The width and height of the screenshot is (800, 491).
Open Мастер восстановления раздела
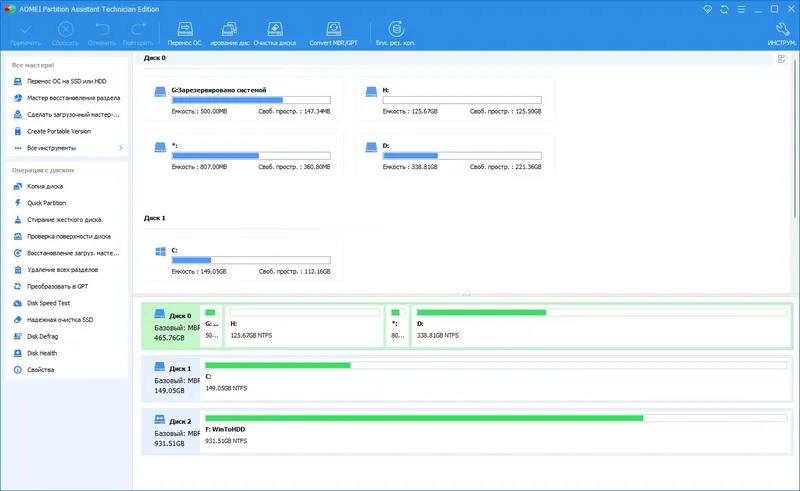tap(67, 98)
